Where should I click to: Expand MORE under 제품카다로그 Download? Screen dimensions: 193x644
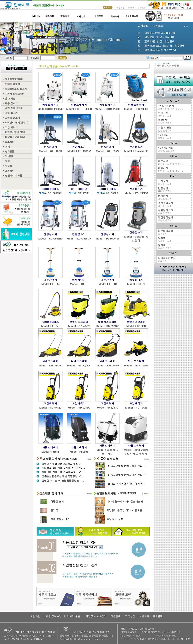[x=41, y=604]
